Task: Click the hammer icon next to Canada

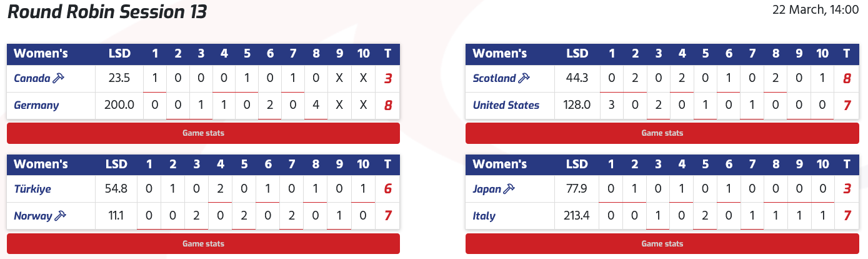Action: click(x=59, y=78)
